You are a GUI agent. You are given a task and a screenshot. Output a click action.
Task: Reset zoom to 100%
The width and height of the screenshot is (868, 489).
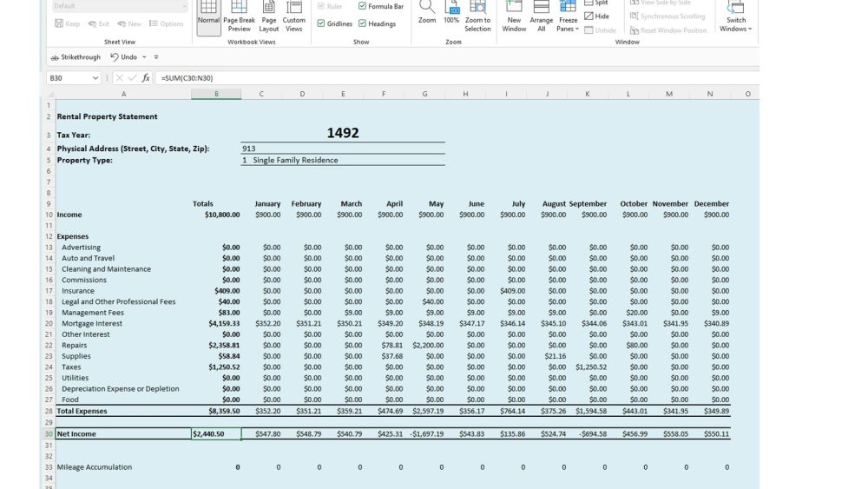(x=451, y=13)
